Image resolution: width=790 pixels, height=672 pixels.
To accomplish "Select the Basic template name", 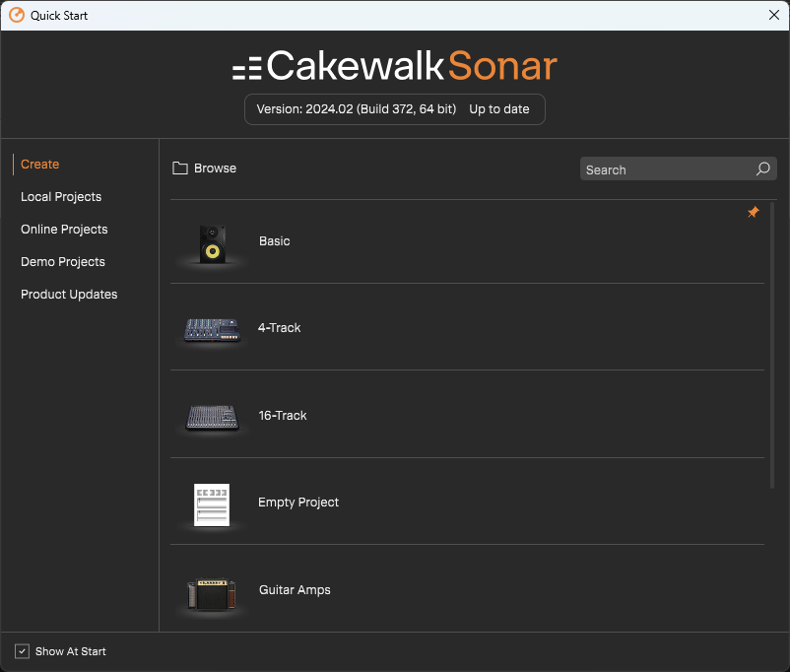I will click(x=275, y=241).
